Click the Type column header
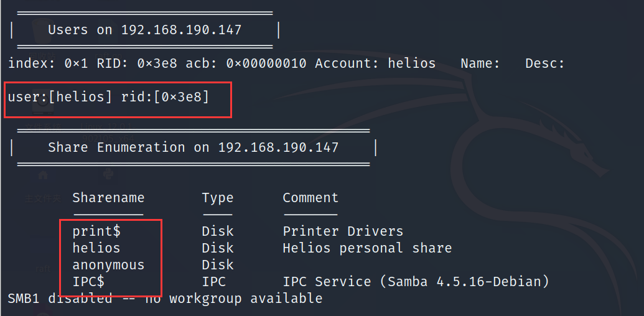The height and width of the screenshot is (316, 644). pyautogui.click(x=217, y=198)
